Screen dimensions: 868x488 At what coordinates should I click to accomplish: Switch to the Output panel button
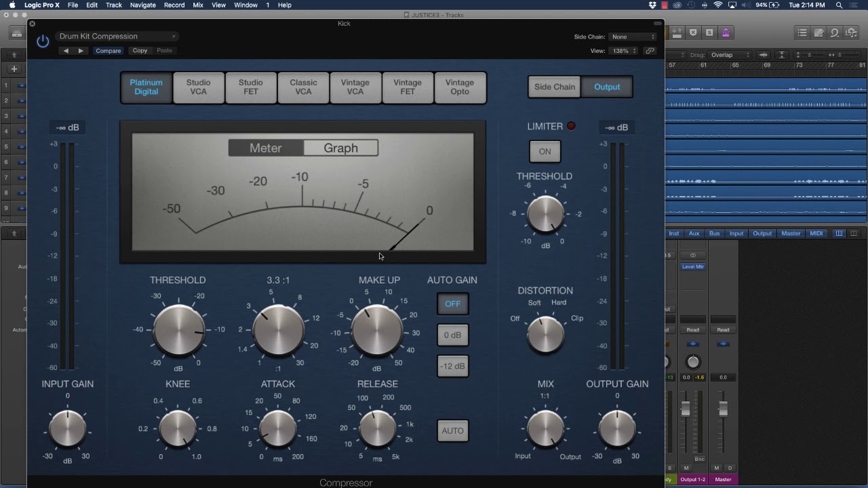[607, 87]
